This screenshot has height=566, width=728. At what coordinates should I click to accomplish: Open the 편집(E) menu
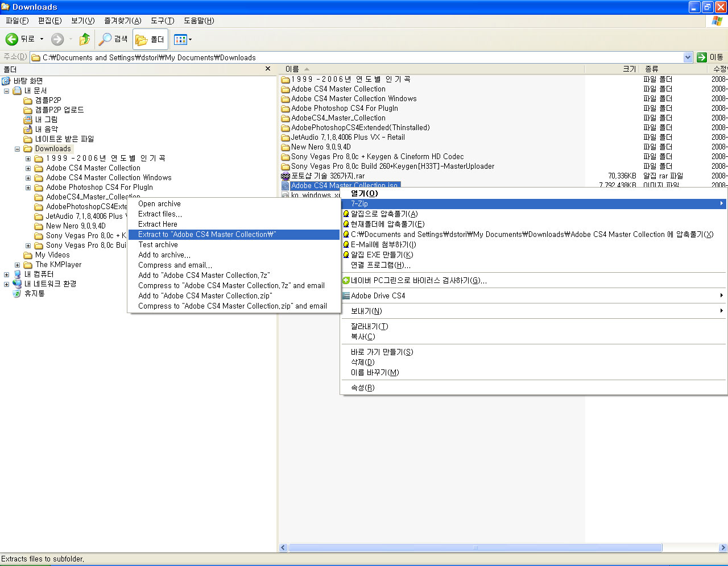click(x=49, y=20)
